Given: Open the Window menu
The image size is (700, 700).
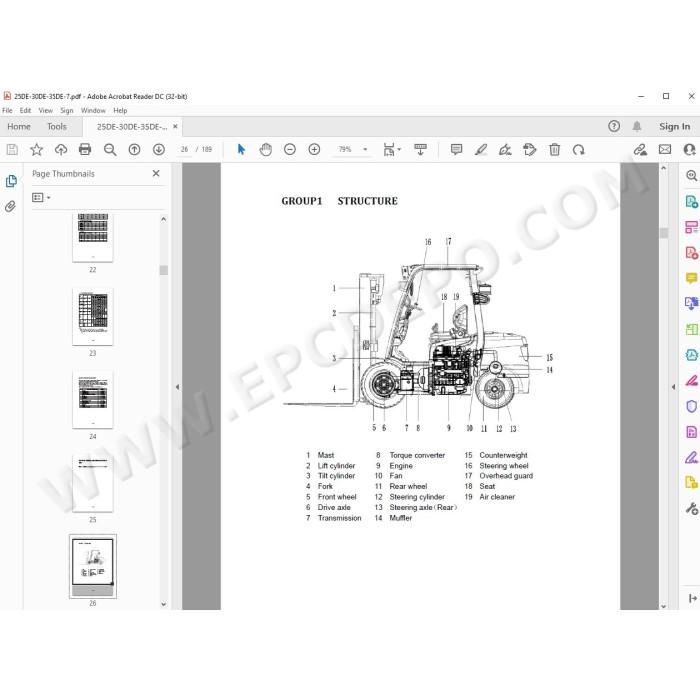Looking at the screenshot, I should [x=93, y=110].
